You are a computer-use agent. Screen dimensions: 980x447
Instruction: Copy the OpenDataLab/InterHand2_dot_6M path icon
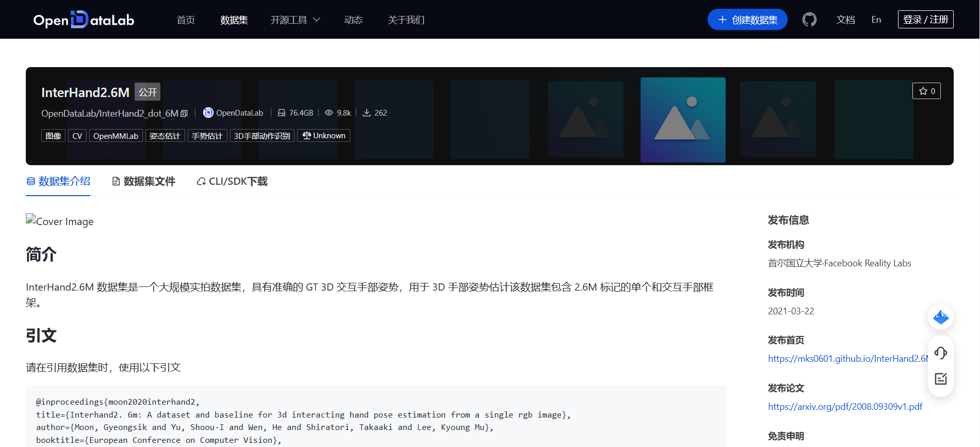click(184, 114)
